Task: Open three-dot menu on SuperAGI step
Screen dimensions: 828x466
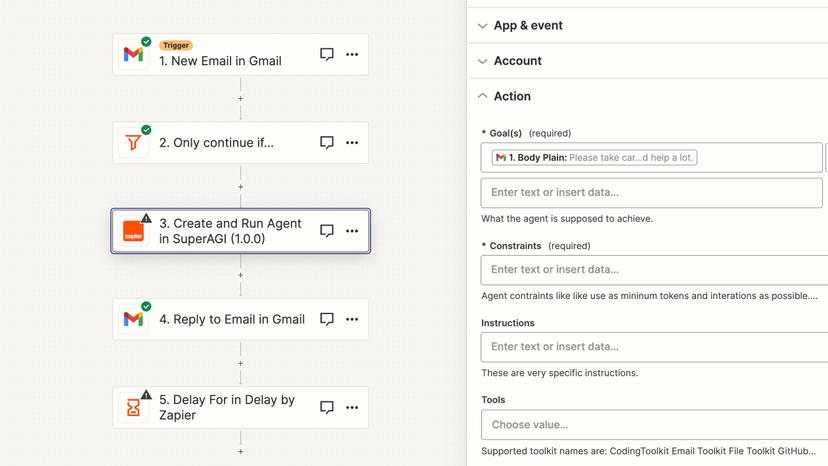Action: point(352,231)
